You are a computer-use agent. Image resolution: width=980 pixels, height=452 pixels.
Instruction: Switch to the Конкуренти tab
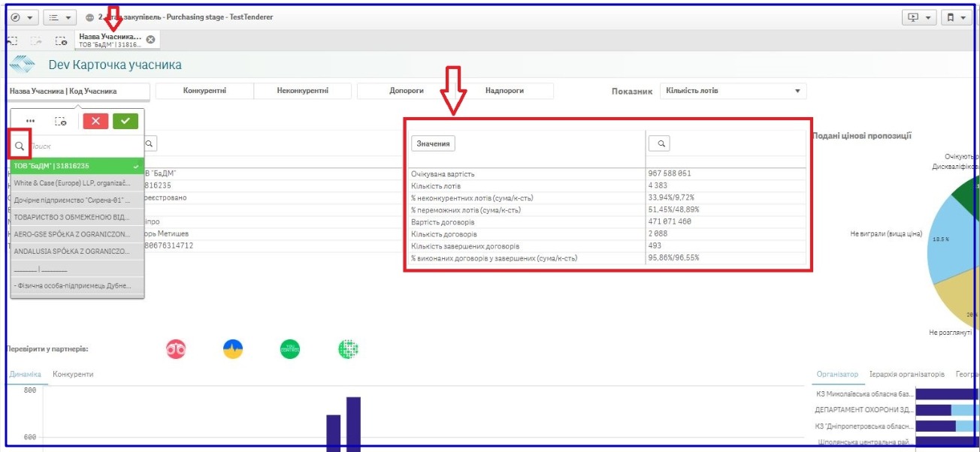[73, 374]
